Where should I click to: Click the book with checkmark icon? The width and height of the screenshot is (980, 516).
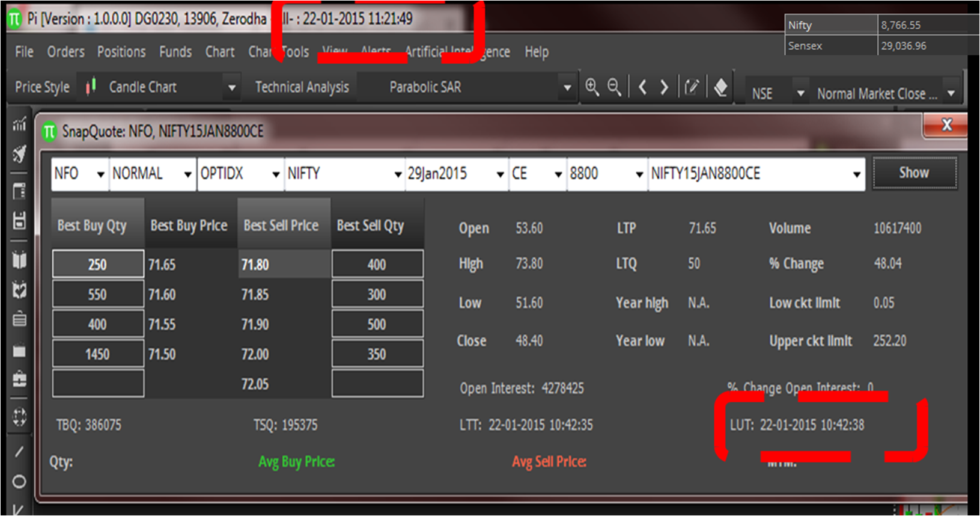[19, 290]
